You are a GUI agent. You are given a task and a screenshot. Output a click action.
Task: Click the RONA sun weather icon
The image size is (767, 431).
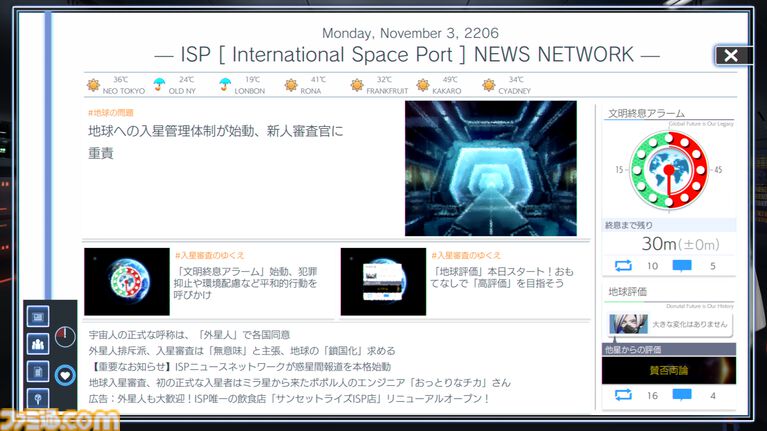click(x=291, y=85)
